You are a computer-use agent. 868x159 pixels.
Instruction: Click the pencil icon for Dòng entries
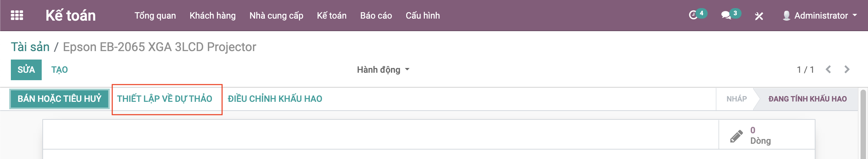736,136
